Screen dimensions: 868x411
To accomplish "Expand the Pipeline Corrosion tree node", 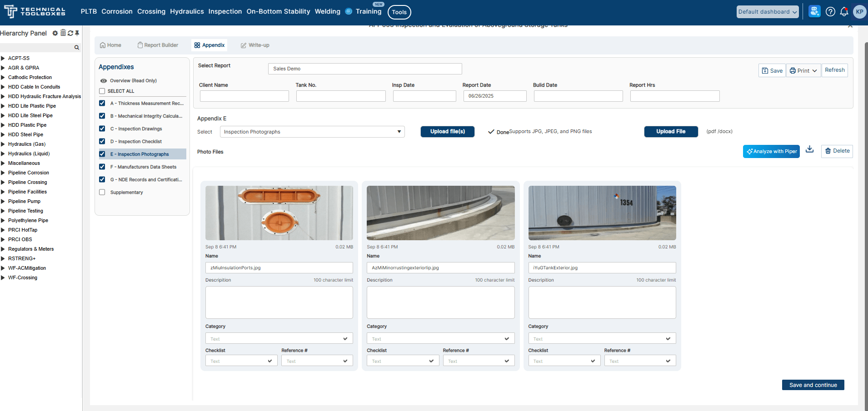I will 3,173.
